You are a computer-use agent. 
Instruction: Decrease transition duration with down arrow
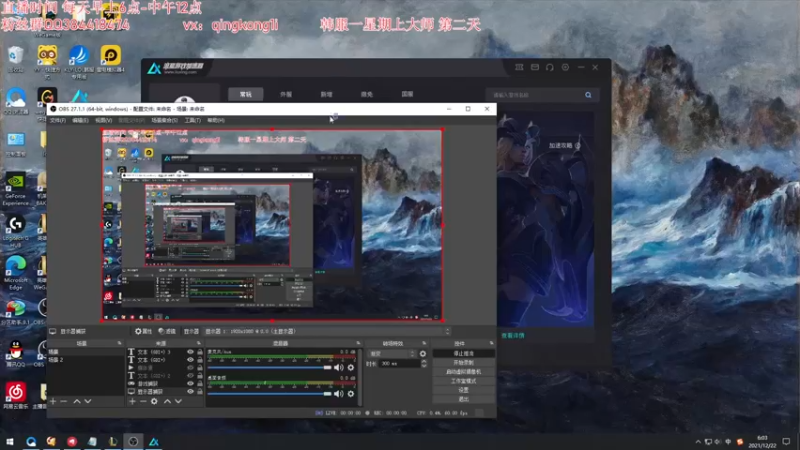[423, 366]
